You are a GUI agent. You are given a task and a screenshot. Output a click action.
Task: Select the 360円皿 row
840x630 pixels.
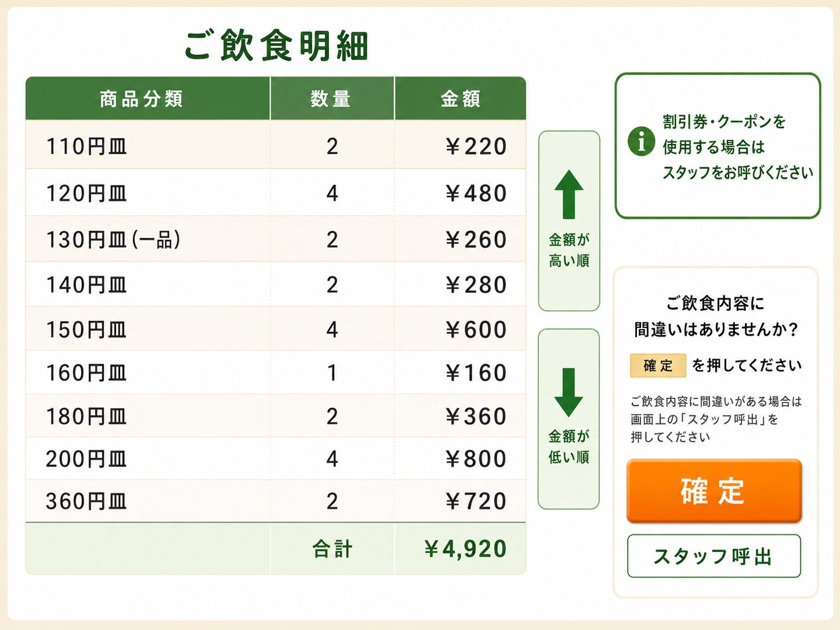[x=276, y=501]
